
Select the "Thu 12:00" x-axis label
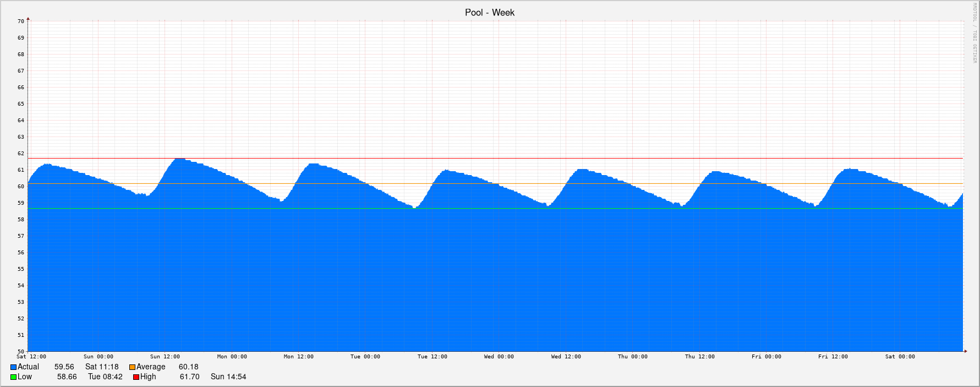(x=699, y=357)
